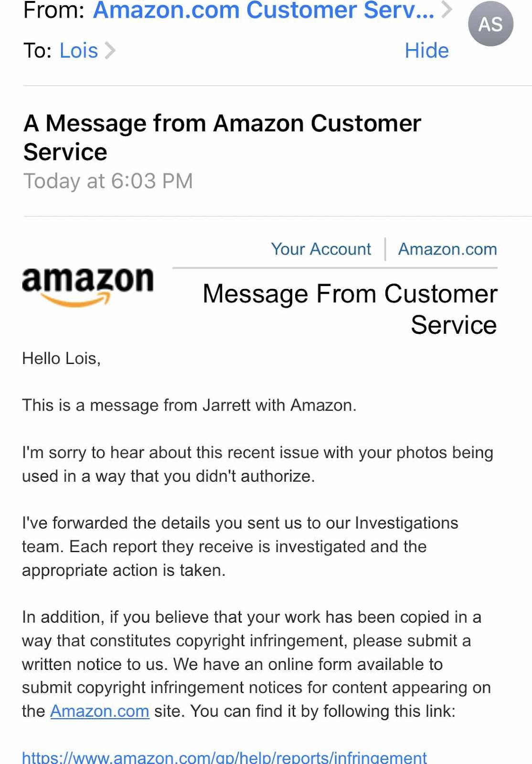Image resolution: width=532 pixels, height=764 pixels.
Task: Tap the email subject title text
Action: (222, 138)
